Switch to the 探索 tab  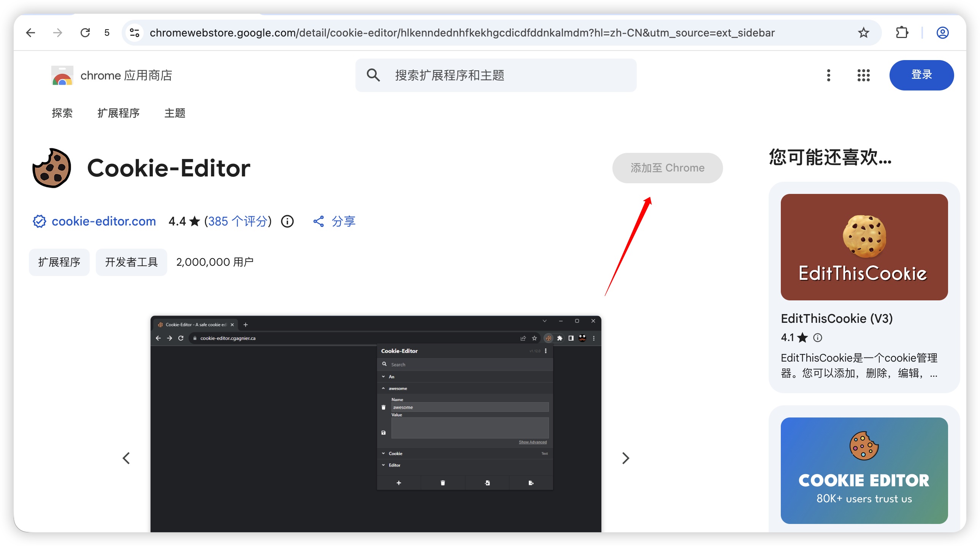coord(62,113)
